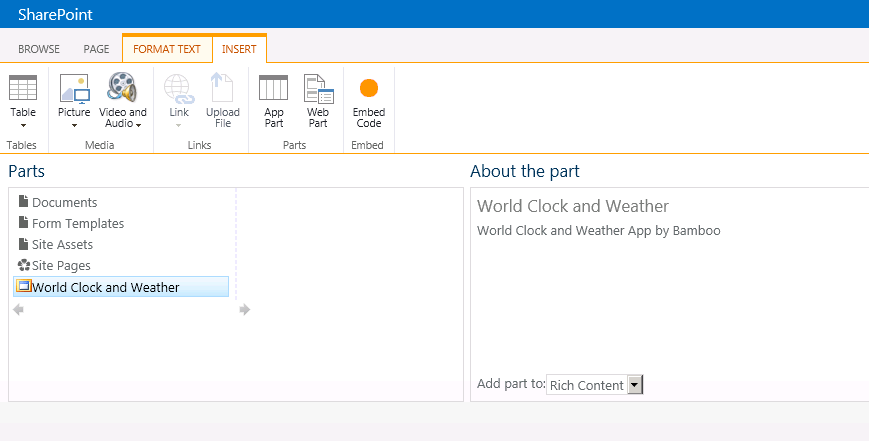Click the About the part heading
The width and height of the screenshot is (869, 441).
525,171
